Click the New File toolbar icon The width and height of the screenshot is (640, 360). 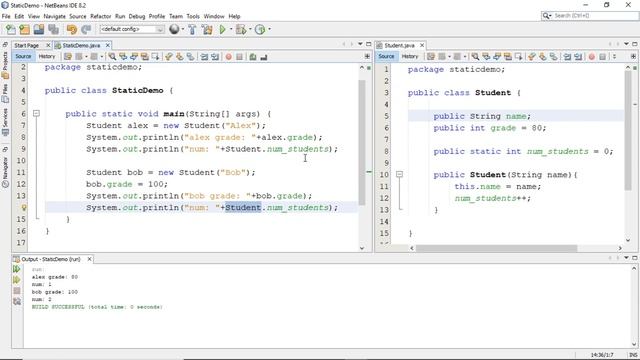(x=11, y=29)
